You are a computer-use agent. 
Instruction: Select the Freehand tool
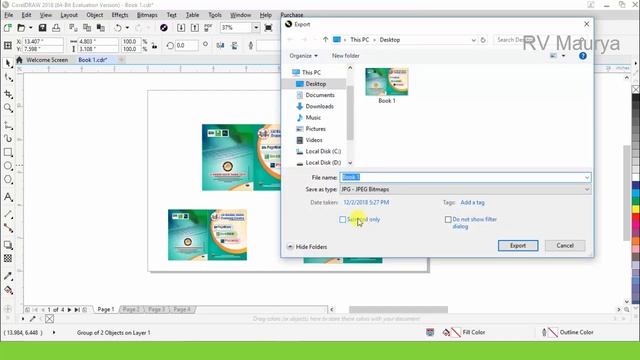8,126
